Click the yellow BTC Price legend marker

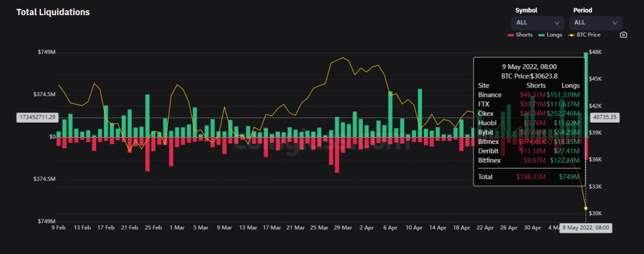pos(572,35)
